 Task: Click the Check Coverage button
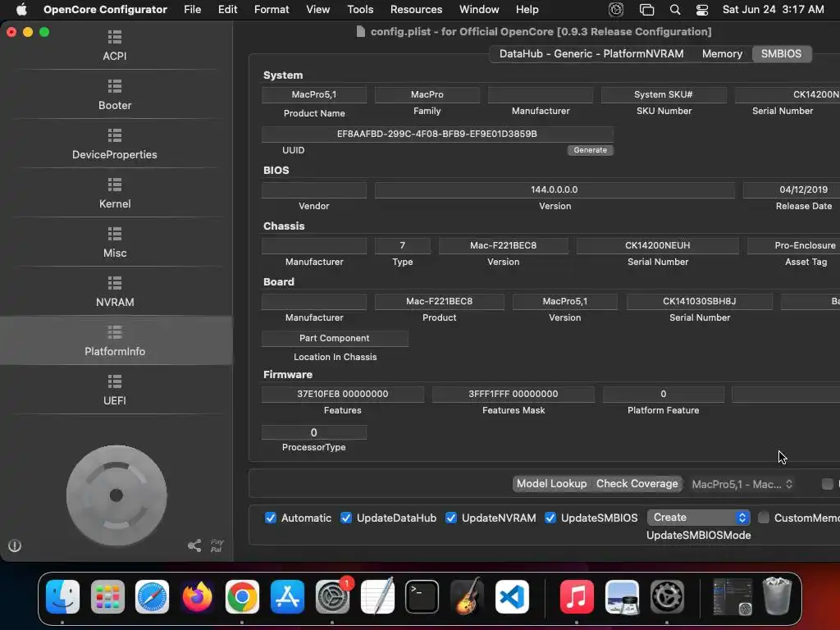point(637,483)
